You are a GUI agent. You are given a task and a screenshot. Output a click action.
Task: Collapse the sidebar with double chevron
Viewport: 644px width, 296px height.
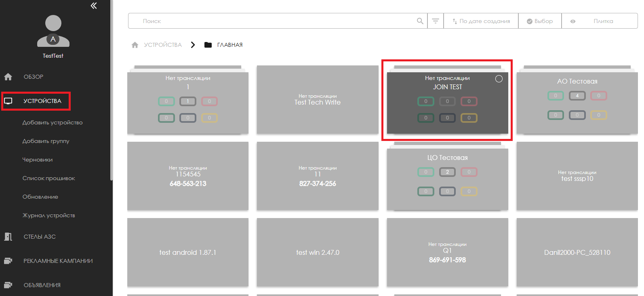[94, 6]
